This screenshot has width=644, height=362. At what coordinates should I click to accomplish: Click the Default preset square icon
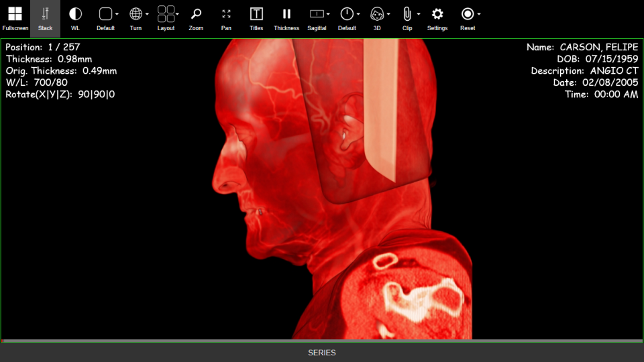pos(105,14)
